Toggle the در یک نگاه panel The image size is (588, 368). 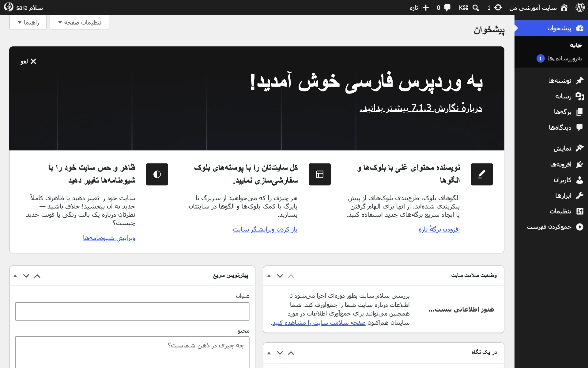(x=269, y=353)
